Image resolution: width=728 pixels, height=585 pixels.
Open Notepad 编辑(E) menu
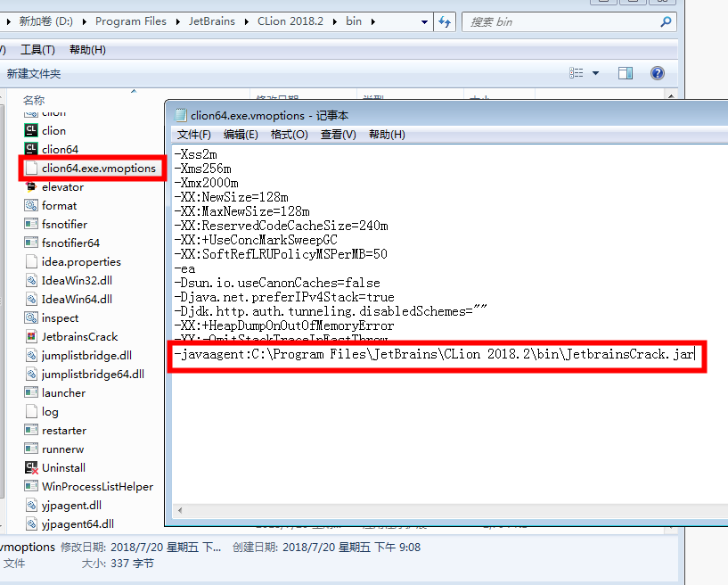(x=241, y=135)
